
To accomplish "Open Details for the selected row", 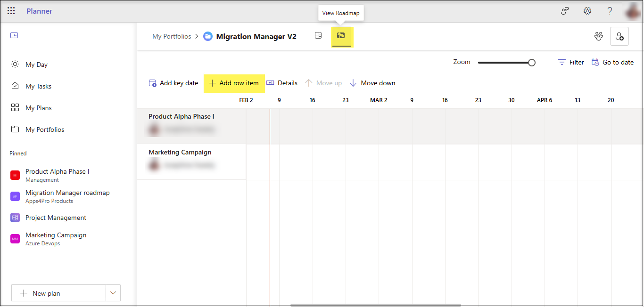I will pyautogui.click(x=282, y=83).
